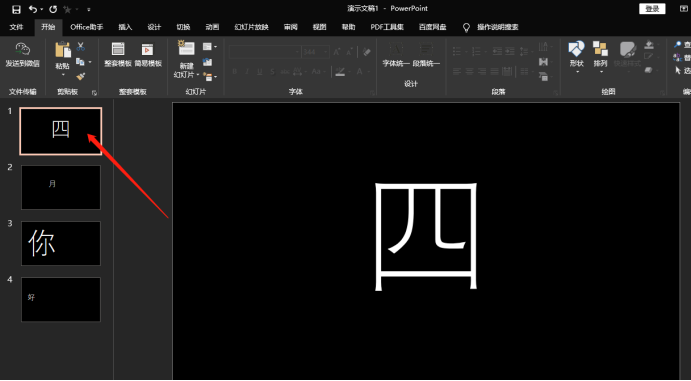Image resolution: width=691 pixels, height=381 pixels.
Task: Click the 段落统一 icon
Action: (426, 49)
